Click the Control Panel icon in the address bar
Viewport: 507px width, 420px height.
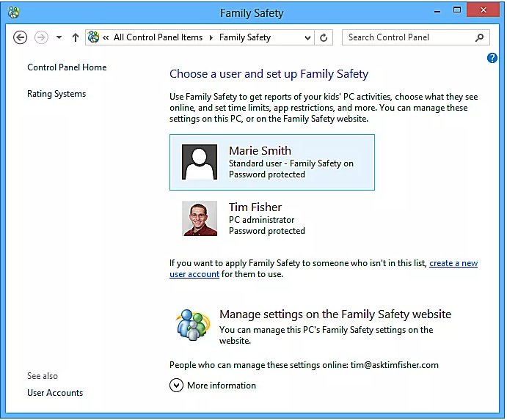(93, 37)
